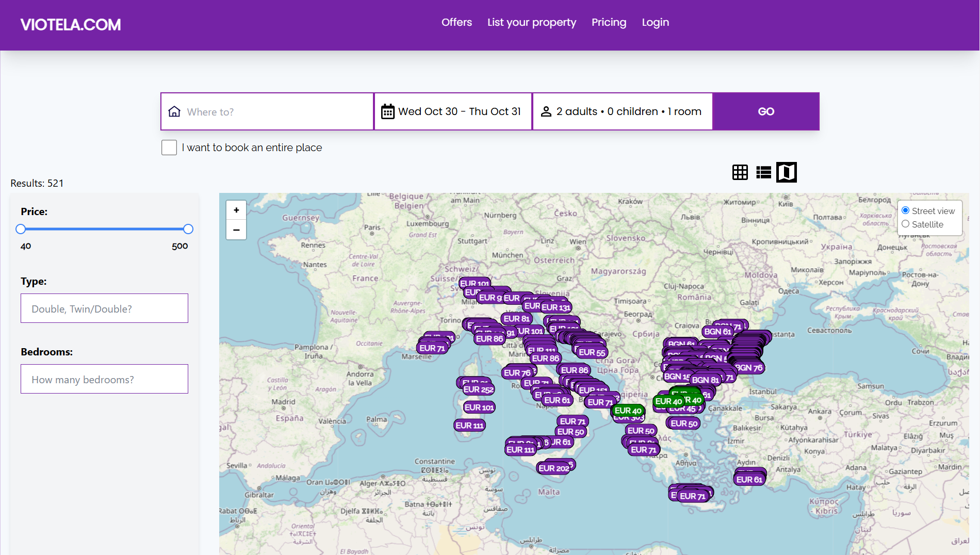Viewport: 980px width, 555px height.
Task: Open the Login page
Action: pos(655,22)
